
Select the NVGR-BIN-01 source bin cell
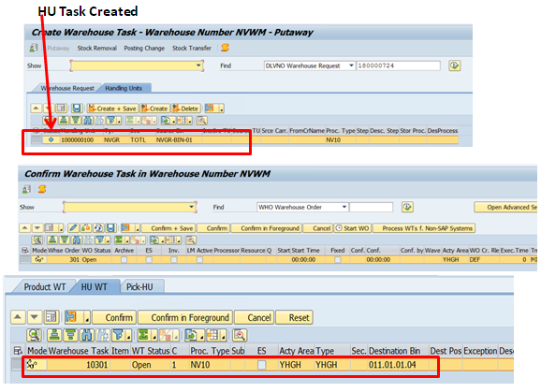[x=178, y=140]
